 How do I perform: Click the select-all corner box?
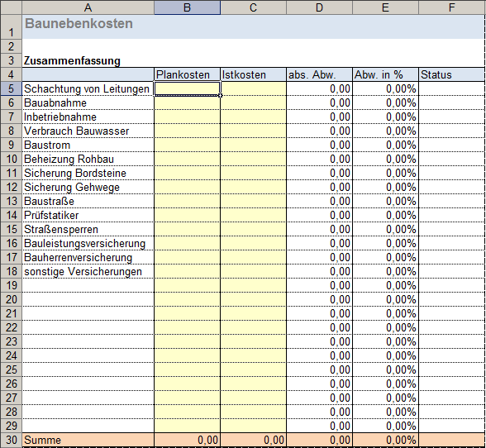point(12,7)
